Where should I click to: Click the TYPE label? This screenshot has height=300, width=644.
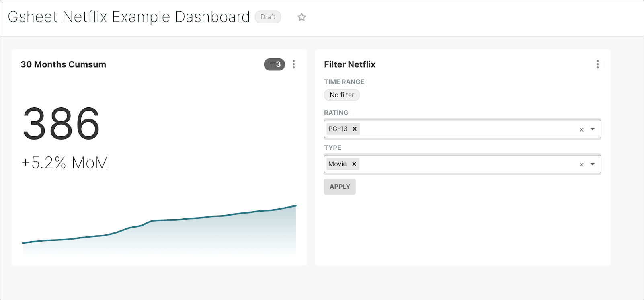click(332, 148)
